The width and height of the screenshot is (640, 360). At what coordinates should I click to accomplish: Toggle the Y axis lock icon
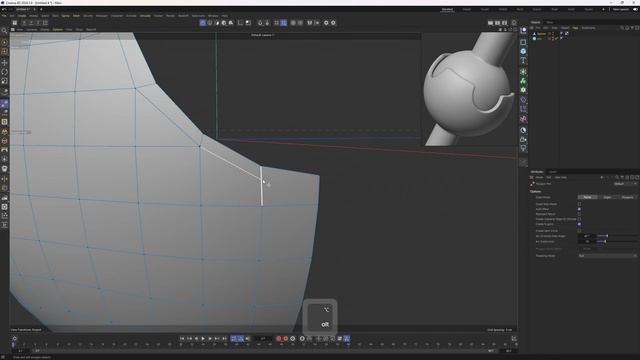[x=31, y=23]
